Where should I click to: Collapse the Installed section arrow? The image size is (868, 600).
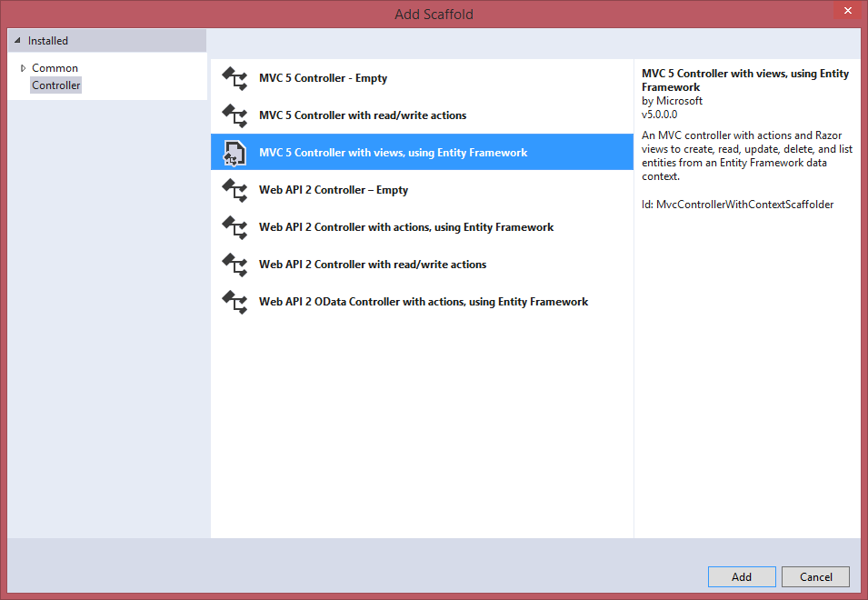[x=17, y=40]
